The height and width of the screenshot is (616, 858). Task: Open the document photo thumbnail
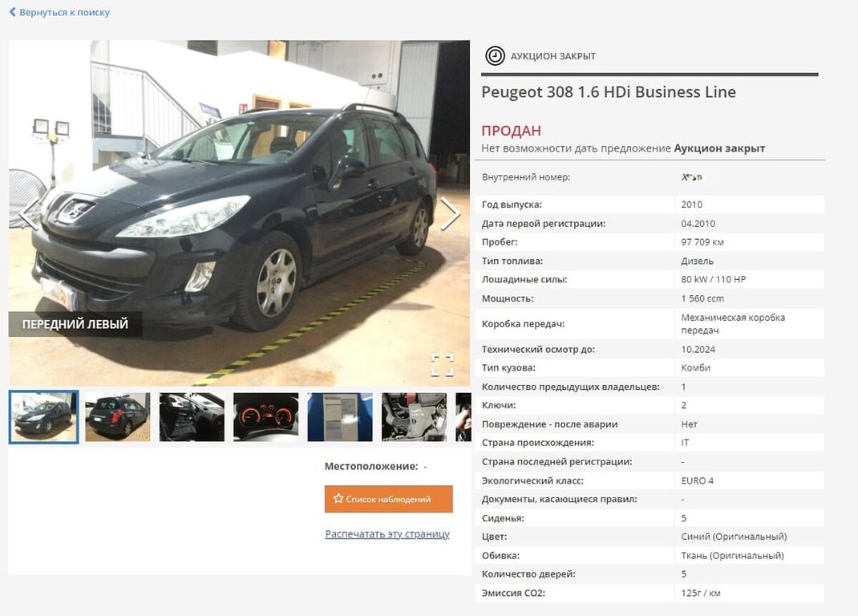point(340,417)
